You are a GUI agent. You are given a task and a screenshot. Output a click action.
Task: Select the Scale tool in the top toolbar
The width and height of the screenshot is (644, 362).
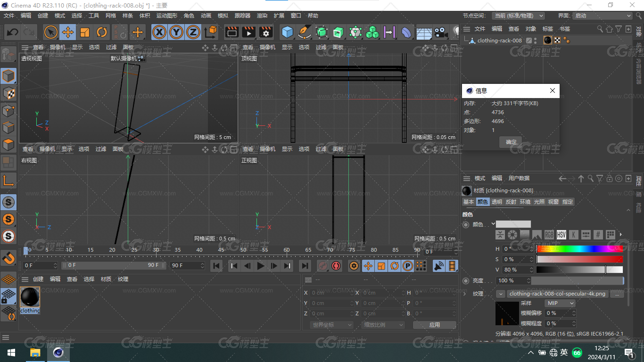pyautogui.click(x=85, y=32)
